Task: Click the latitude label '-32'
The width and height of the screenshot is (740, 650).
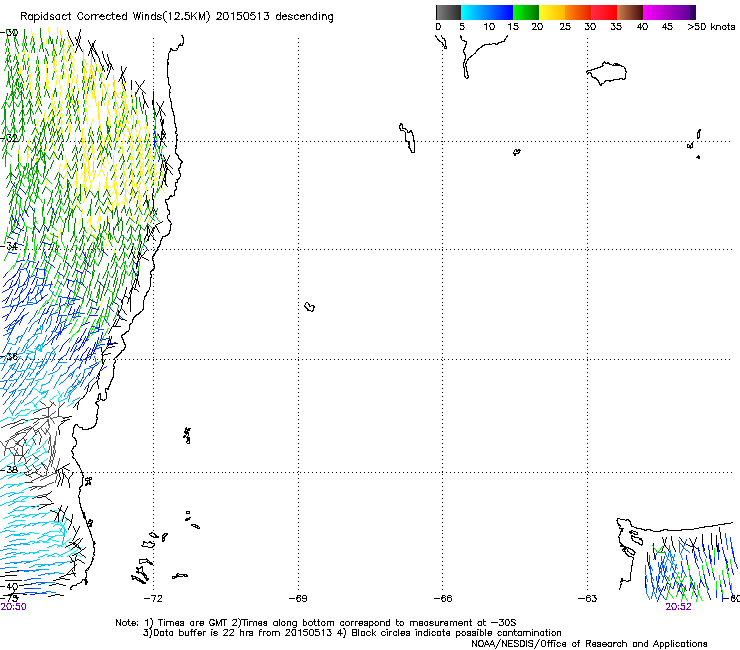Action: tap(9, 138)
